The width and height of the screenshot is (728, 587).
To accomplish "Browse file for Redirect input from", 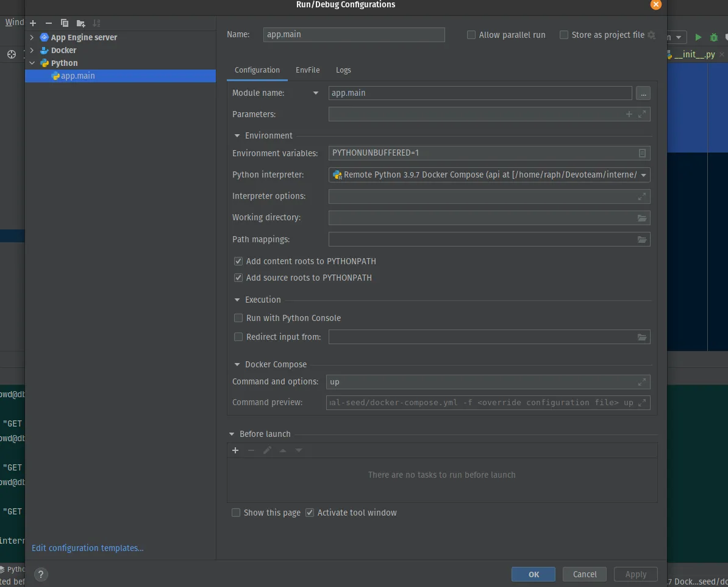I will 641,337.
